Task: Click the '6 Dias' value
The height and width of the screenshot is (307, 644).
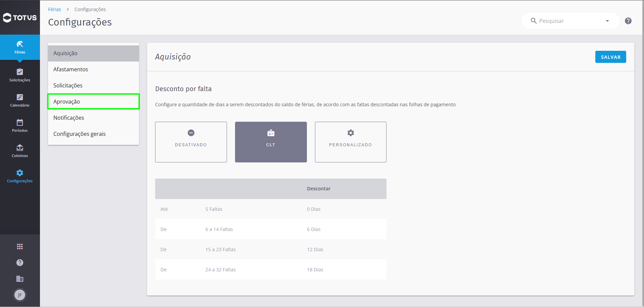Action: (314, 229)
